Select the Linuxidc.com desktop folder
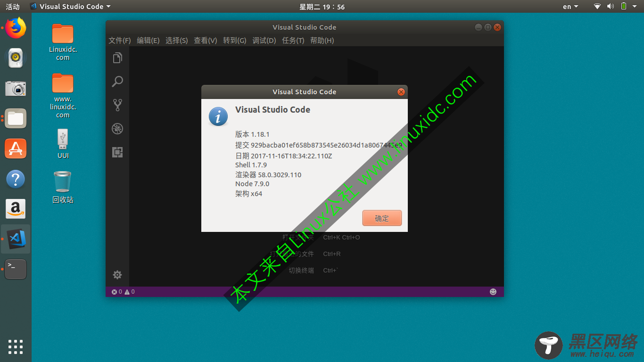 pos(63,42)
